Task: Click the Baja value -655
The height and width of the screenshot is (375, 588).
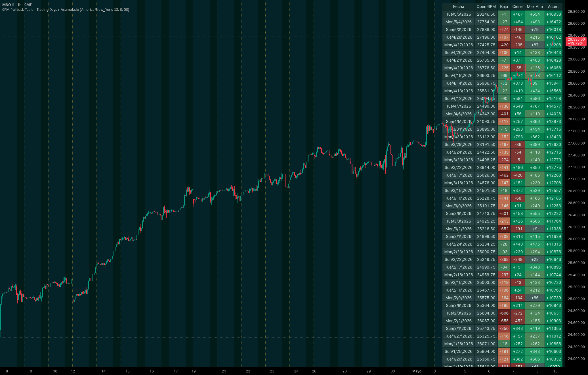Action: (504, 321)
